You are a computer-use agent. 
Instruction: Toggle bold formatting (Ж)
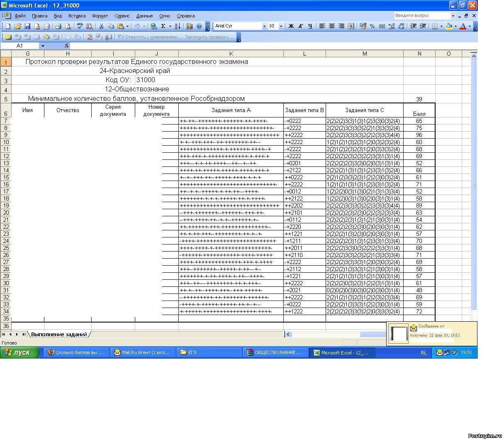[x=291, y=26]
